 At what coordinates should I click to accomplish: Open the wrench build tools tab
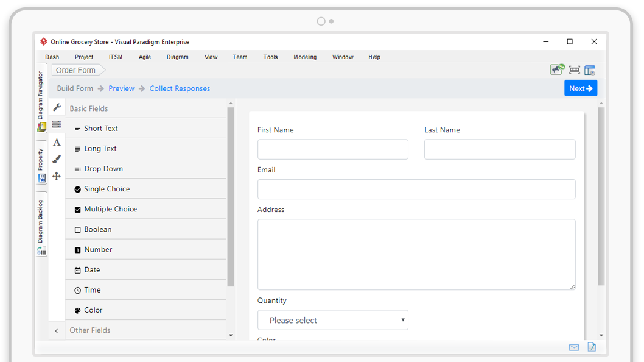click(57, 107)
